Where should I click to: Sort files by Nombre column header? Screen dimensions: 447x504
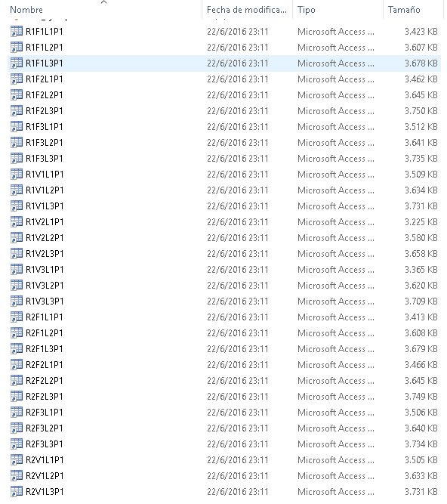point(26,10)
